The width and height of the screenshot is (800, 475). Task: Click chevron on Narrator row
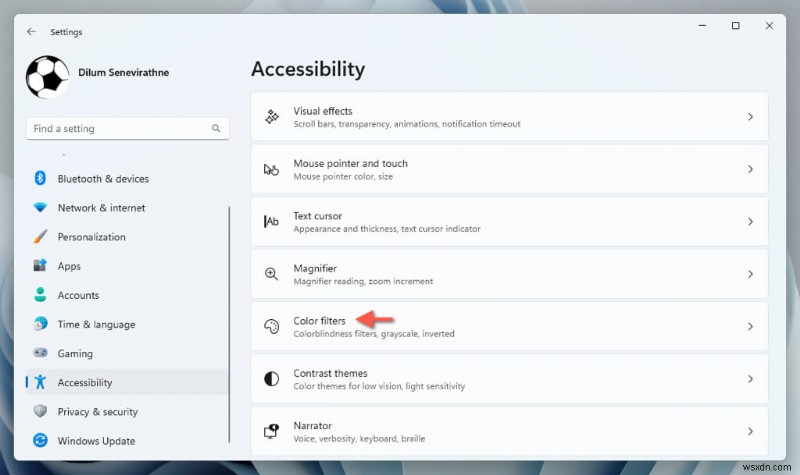(x=751, y=431)
